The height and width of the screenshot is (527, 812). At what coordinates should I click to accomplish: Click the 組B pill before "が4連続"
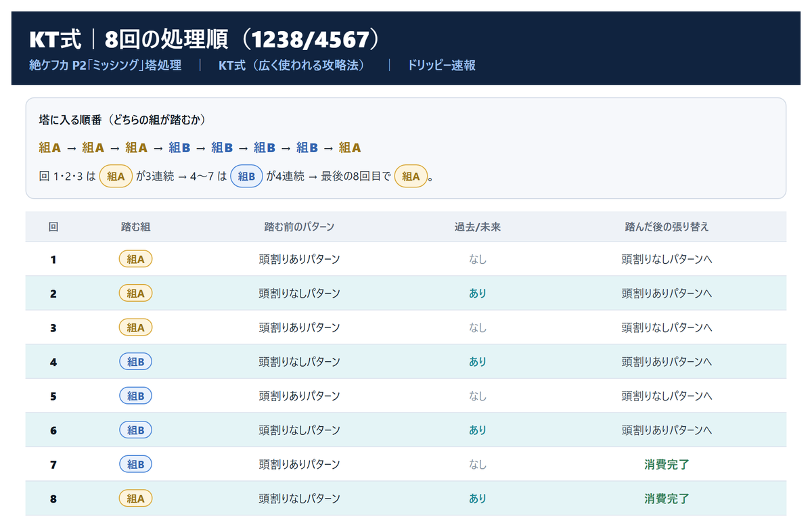coord(246,177)
